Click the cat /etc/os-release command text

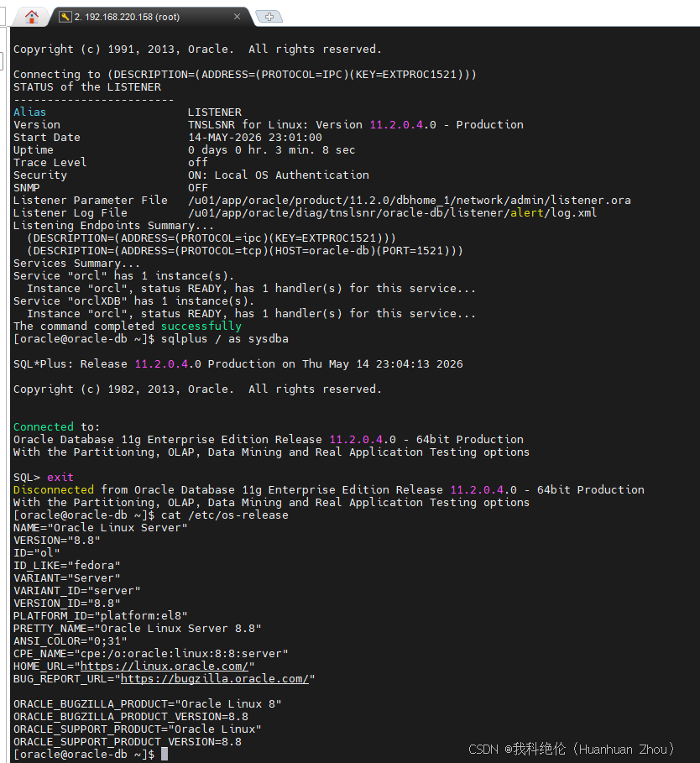coord(225,515)
